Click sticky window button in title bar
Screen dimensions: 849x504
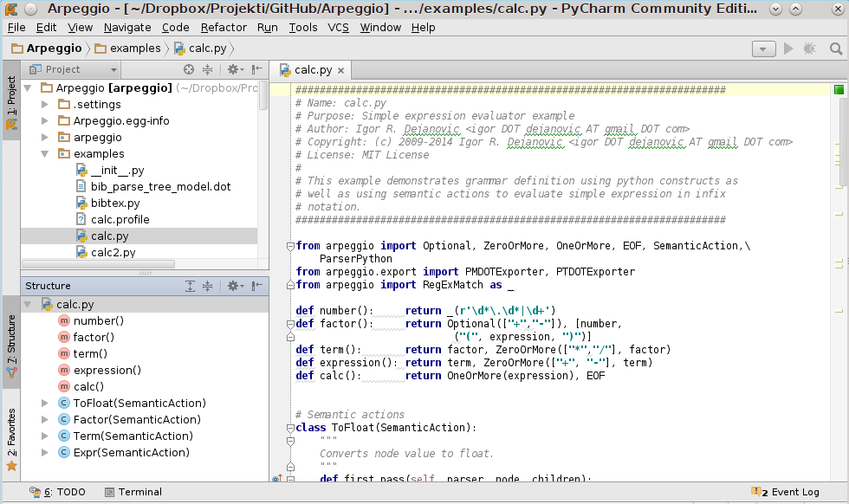(x=31, y=9)
